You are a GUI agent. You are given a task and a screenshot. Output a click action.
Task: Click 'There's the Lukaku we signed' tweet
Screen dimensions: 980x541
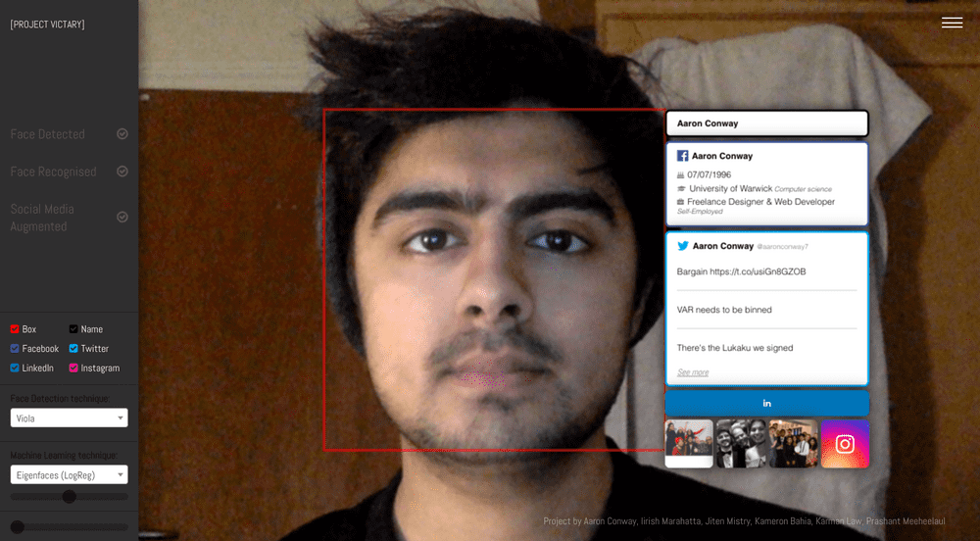(735, 348)
